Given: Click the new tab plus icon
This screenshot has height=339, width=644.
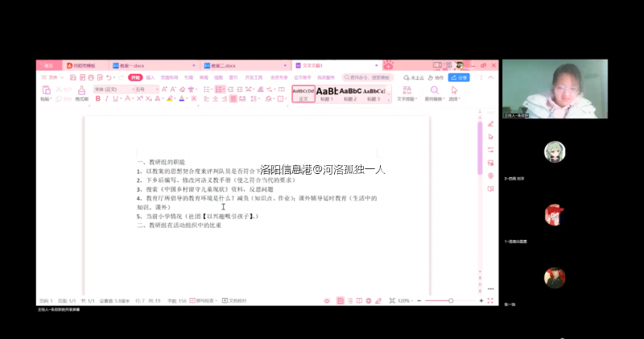Looking at the screenshot, I should pyautogui.click(x=388, y=65).
